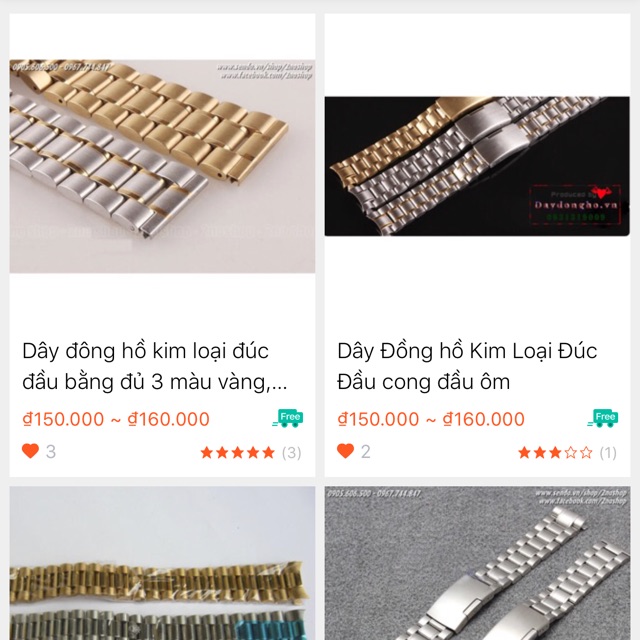Click the ₫150.000 ~ ₫160.000 price of the first product
Viewport: 640px width, 640px height.
point(116,419)
